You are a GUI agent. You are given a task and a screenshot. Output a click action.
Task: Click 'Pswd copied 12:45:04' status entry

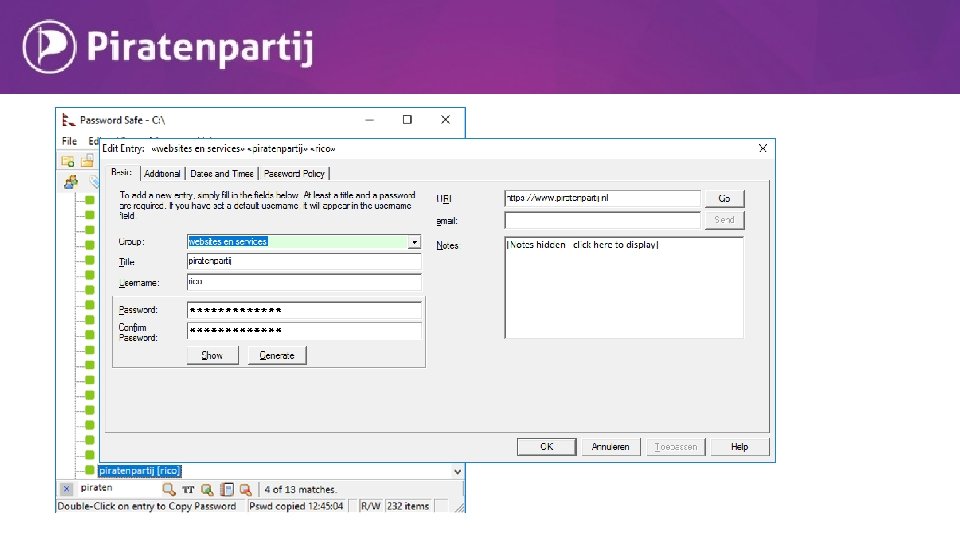(x=296, y=506)
